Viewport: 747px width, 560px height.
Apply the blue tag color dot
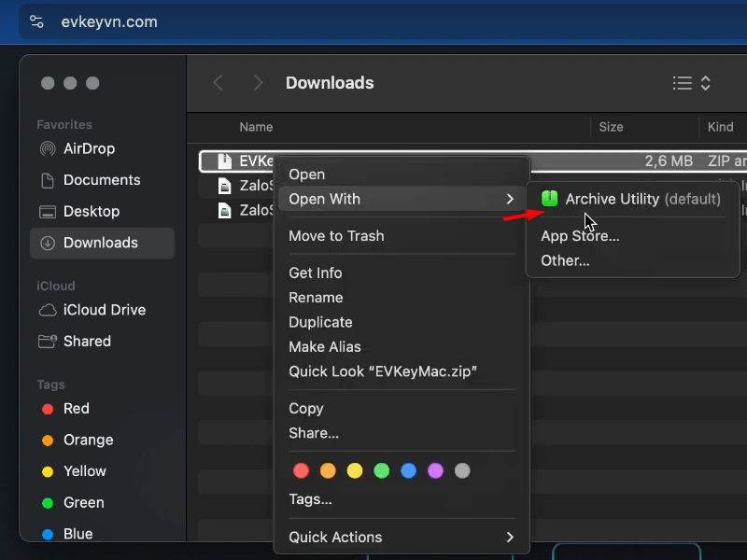pos(408,471)
